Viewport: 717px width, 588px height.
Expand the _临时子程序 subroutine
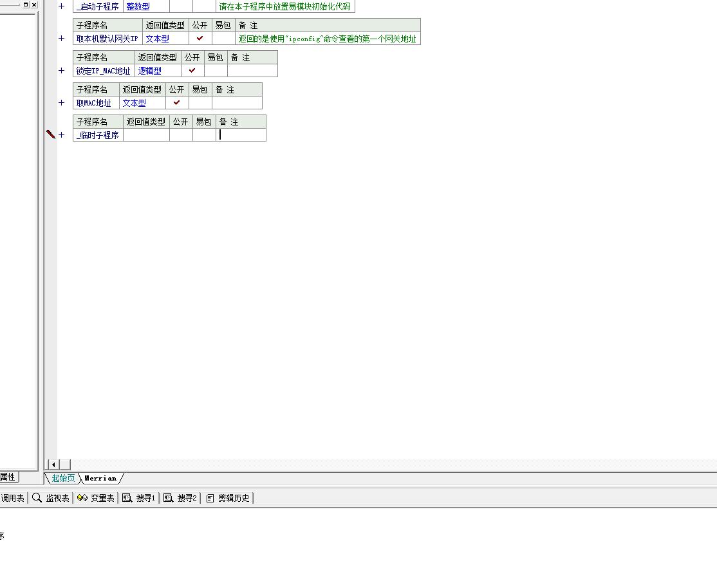coord(61,135)
